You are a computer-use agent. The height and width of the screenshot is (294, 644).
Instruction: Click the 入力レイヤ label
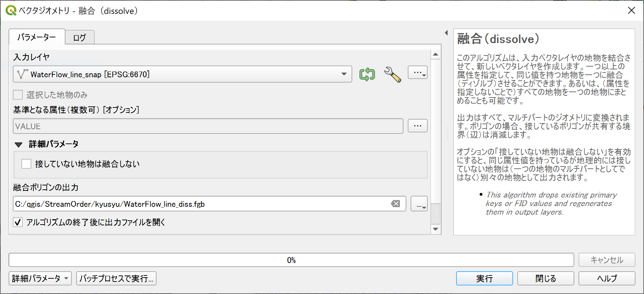click(31, 57)
